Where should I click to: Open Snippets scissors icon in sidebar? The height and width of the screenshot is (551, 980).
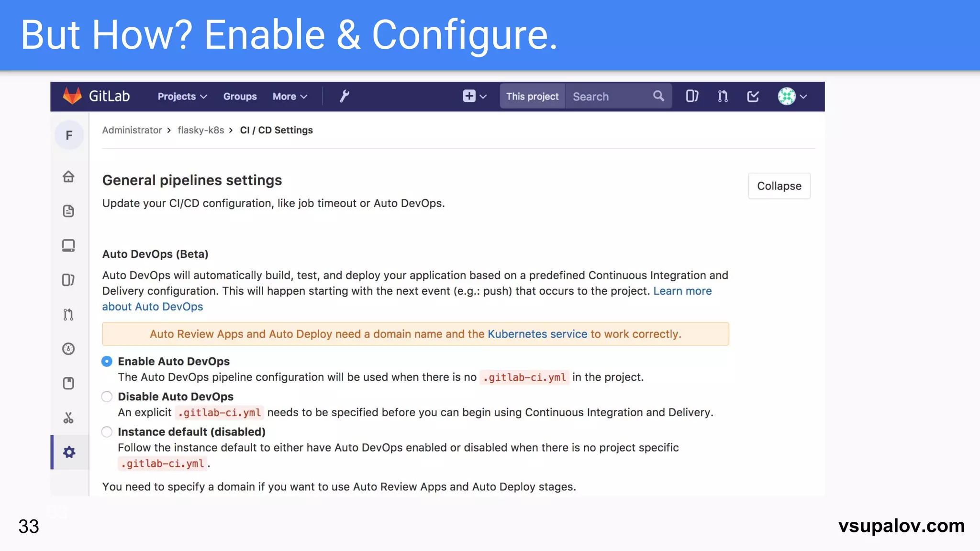pyautogui.click(x=68, y=418)
